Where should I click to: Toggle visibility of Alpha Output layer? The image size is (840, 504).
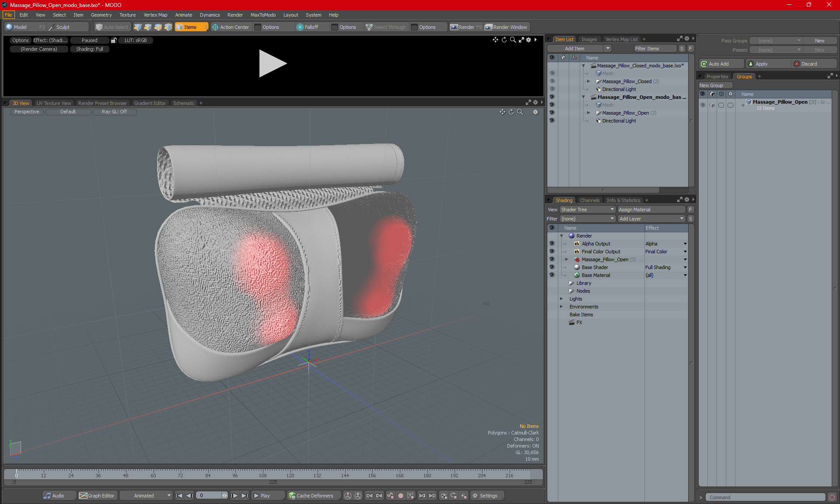(552, 244)
